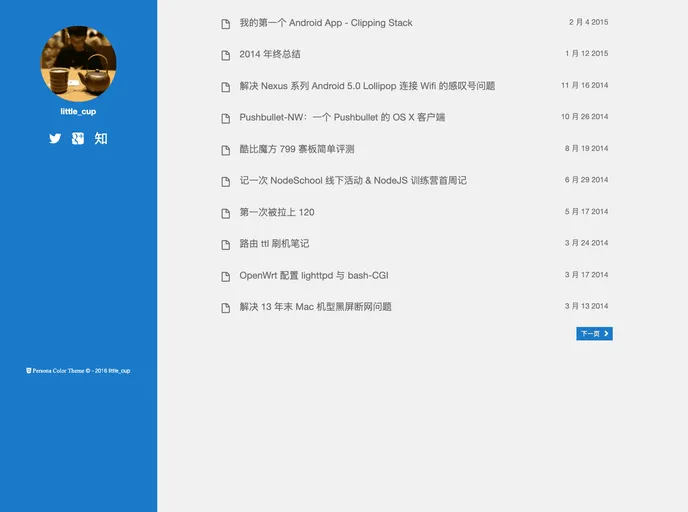Click the date 11 月 16 2014
The height and width of the screenshot is (512, 688).
(x=584, y=85)
